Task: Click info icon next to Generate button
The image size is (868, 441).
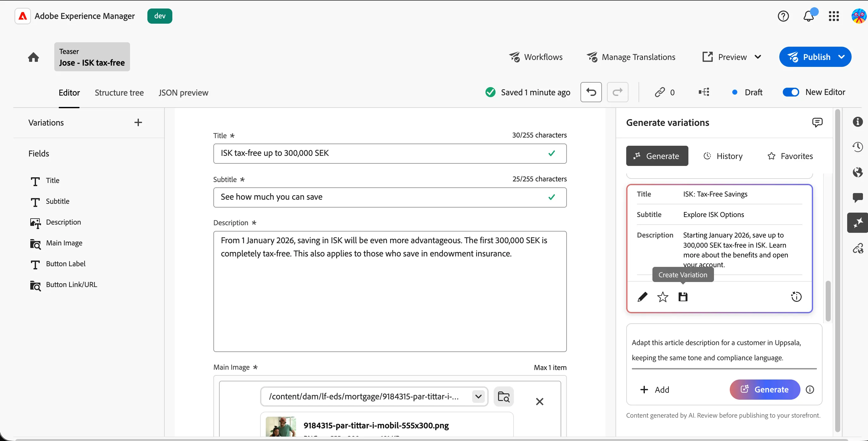Action: coord(810,390)
